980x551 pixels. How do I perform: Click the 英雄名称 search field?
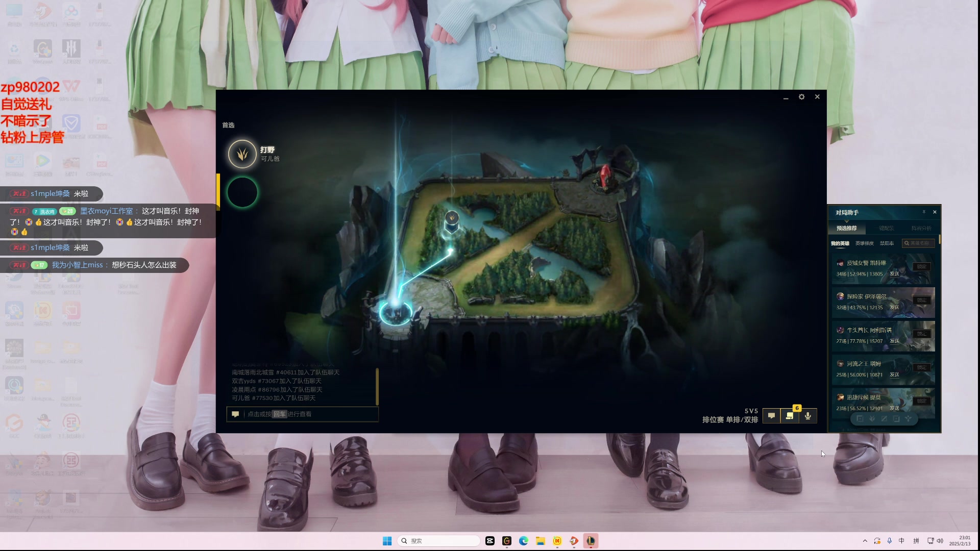(919, 243)
